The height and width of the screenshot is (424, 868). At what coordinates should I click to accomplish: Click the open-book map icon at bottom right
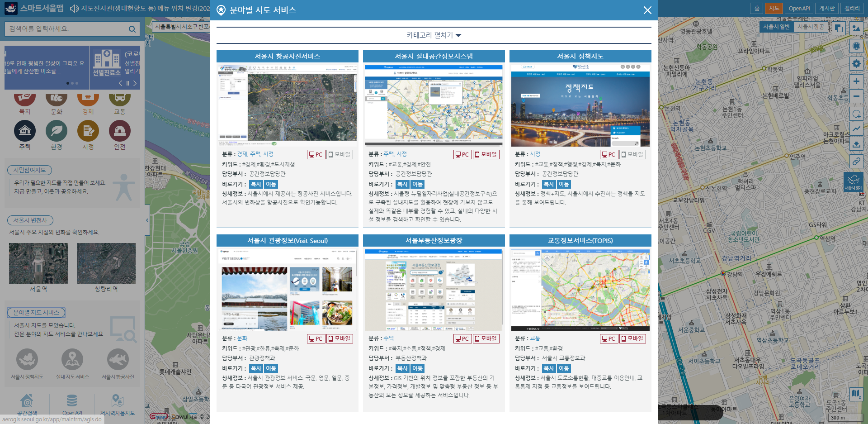856,394
